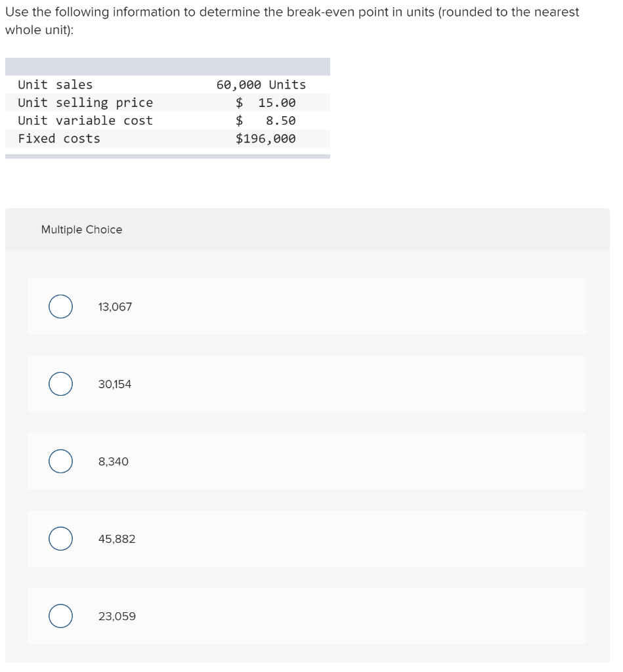Image resolution: width=623 pixels, height=672 pixels.
Task: Mark the 45,882 option's radio circle
Action: point(60,539)
